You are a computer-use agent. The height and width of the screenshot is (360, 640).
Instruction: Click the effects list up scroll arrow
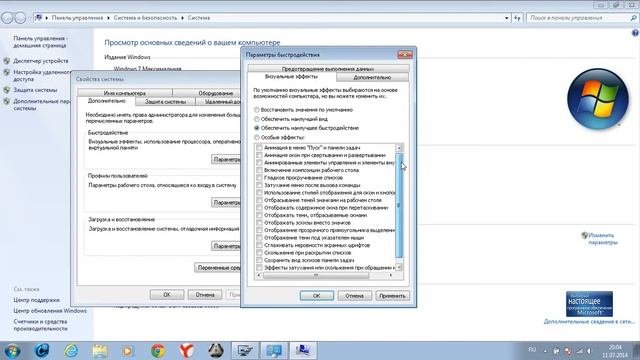[x=399, y=148]
